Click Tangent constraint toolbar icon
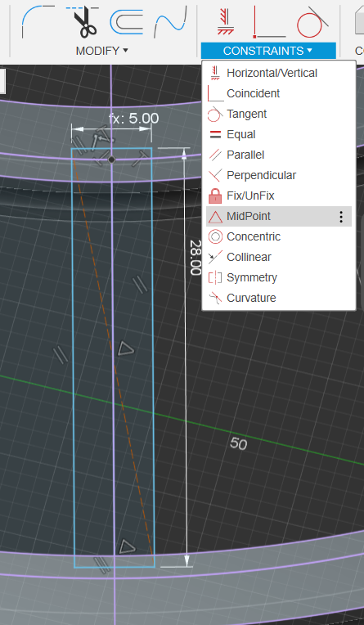 pos(313,21)
